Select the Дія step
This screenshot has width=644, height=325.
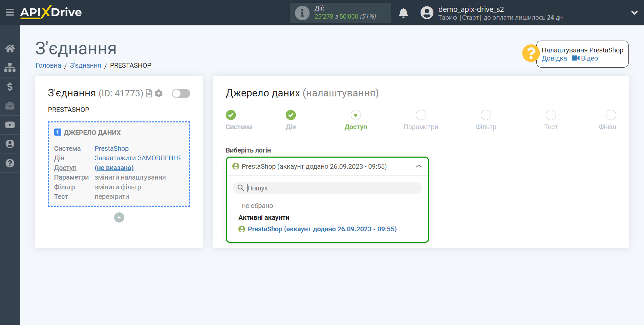291,115
